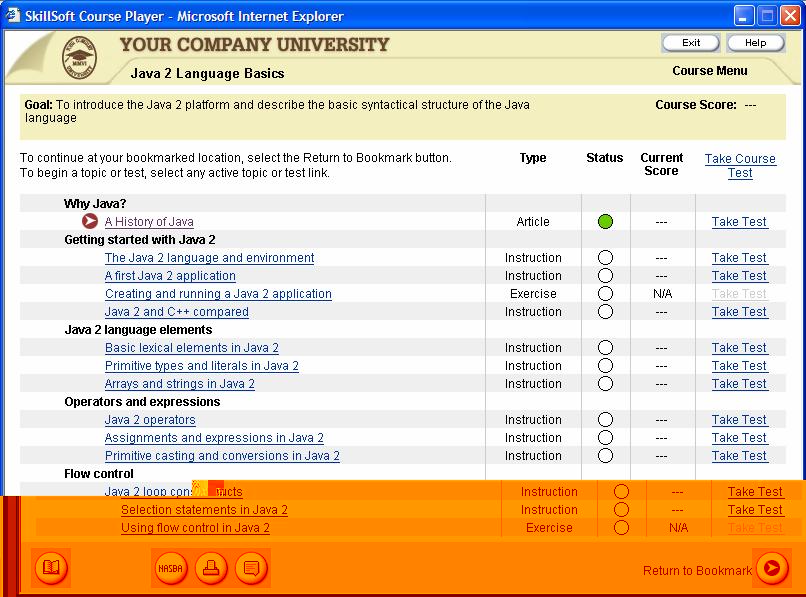Take Test for Assignments and expressions in Java 2

click(739, 438)
